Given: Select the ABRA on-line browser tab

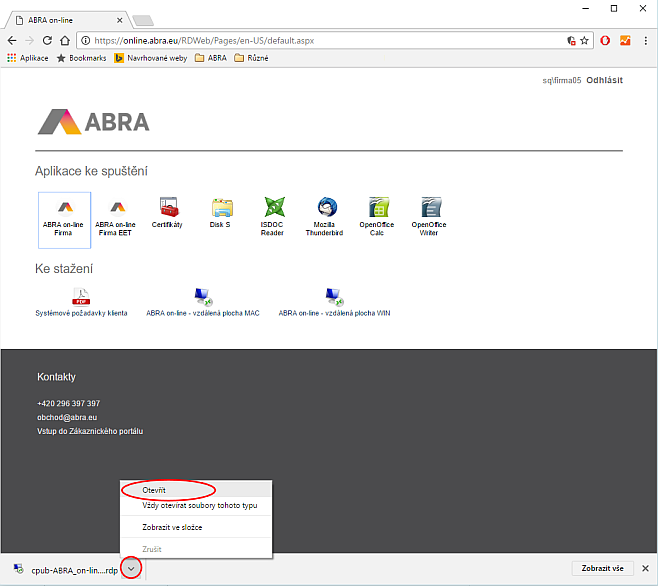Looking at the screenshot, I should click(x=65, y=20).
